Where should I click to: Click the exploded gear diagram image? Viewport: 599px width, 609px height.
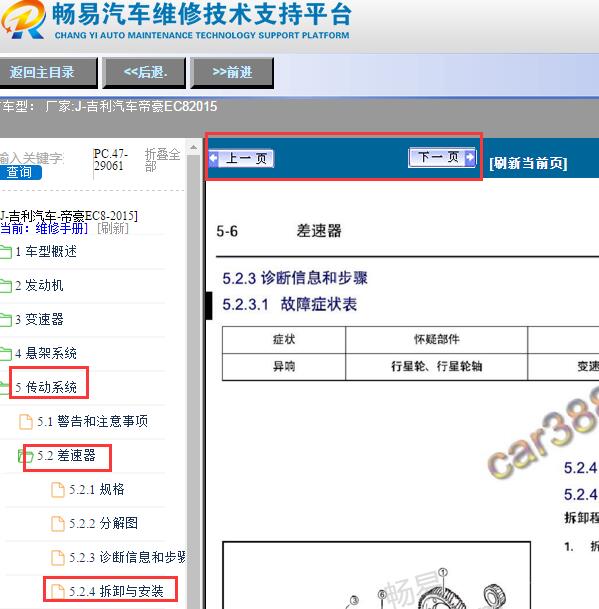pos(376,575)
